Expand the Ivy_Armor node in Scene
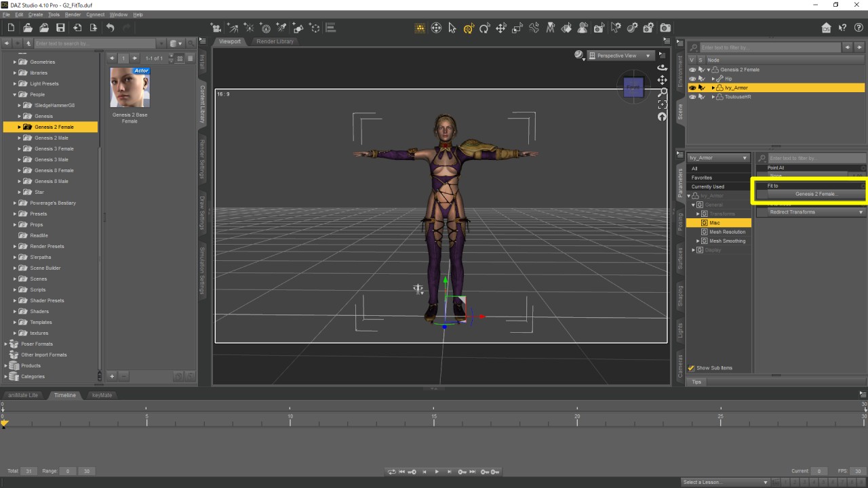The height and width of the screenshot is (488, 868). pos(713,88)
